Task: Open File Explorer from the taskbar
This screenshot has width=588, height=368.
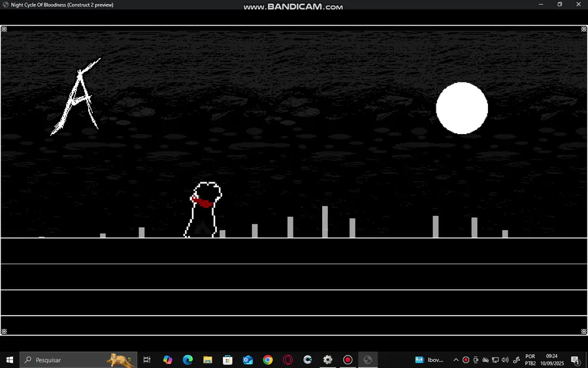Action: coord(207,360)
